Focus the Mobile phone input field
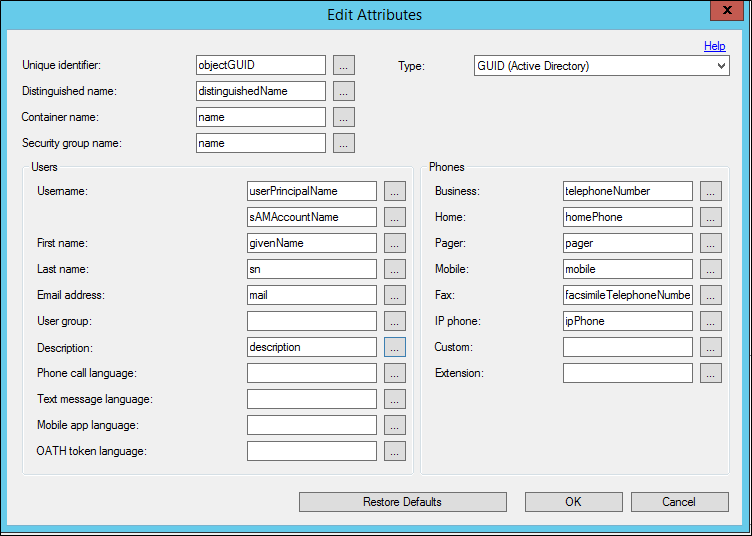Viewport: 752px width, 536px height. point(628,269)
